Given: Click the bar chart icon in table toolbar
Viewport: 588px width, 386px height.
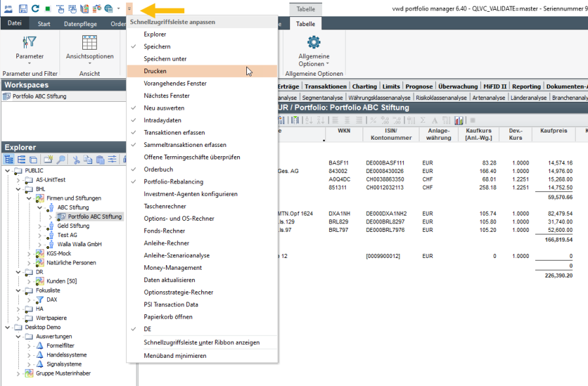Looking at the screenshot, I should tap(459, 120).
